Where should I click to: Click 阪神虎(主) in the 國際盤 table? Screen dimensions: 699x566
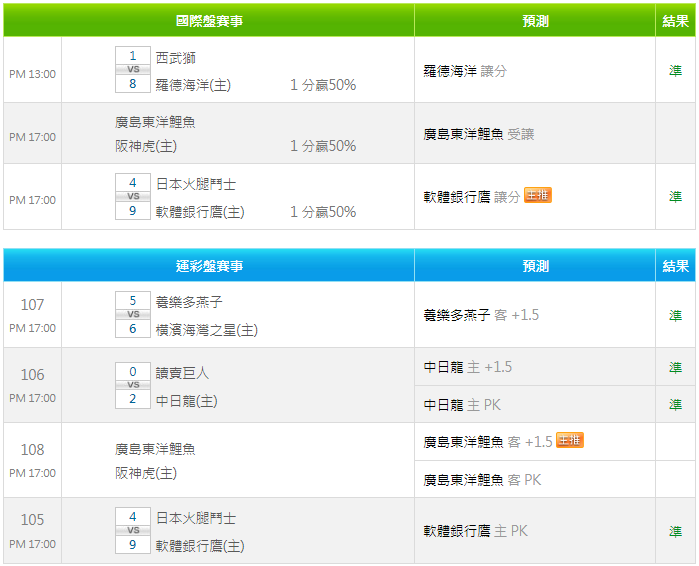146,146
